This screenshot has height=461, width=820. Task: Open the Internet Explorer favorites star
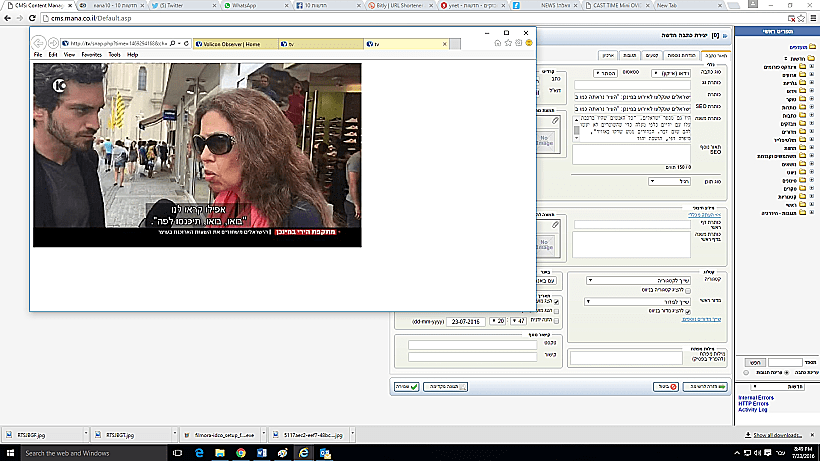508,44
